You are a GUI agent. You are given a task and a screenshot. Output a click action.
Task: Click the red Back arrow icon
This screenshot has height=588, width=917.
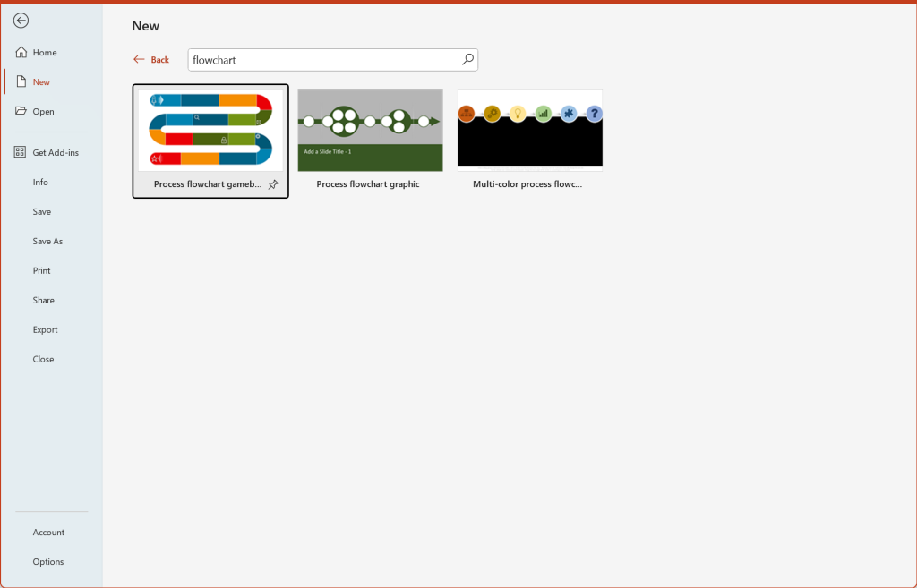139,59
